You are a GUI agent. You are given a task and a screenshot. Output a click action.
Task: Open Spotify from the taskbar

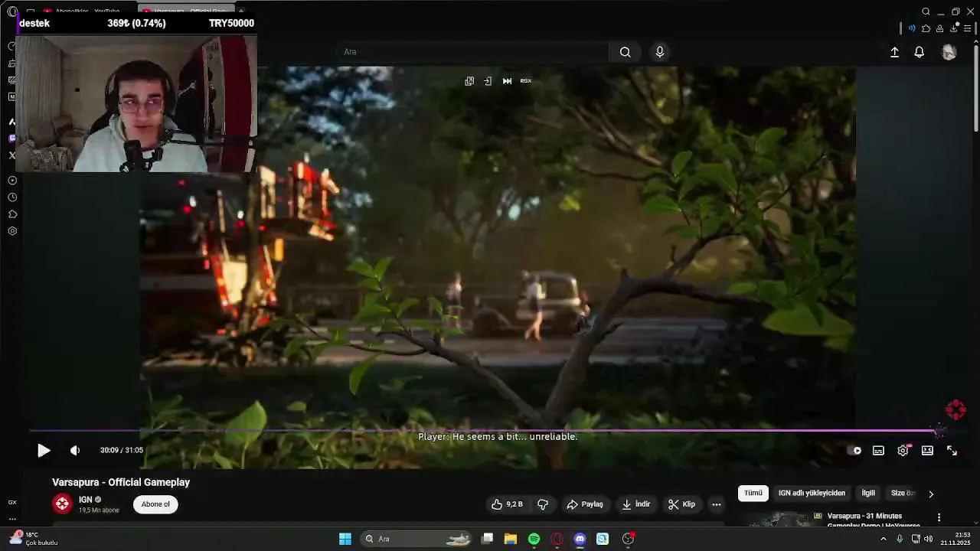(x=534, y=539)
